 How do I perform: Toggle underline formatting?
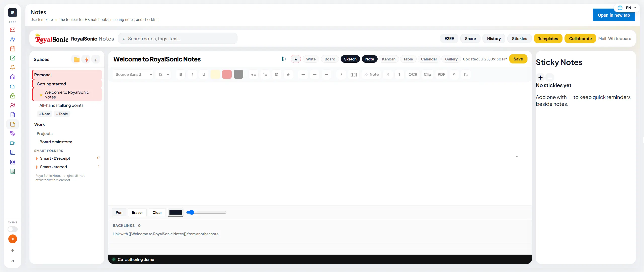click(x=204, y=75)
